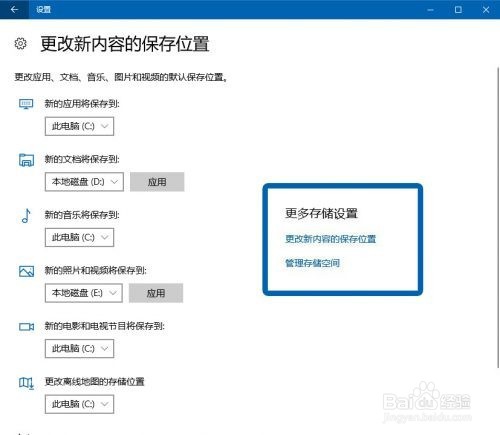
Task: Close the Settings window
Action: [486, 10]
